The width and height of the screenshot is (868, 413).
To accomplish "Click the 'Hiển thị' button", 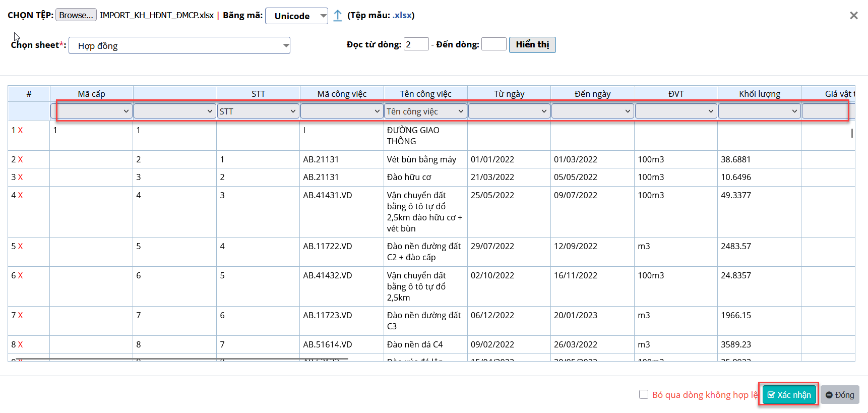I will [x=532, y=44].
